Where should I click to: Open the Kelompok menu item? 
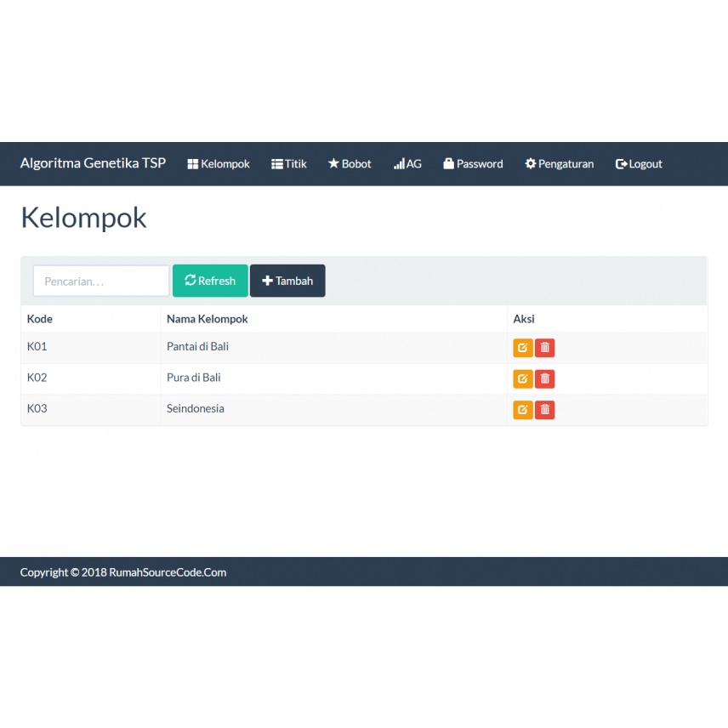tap(219, 164)
